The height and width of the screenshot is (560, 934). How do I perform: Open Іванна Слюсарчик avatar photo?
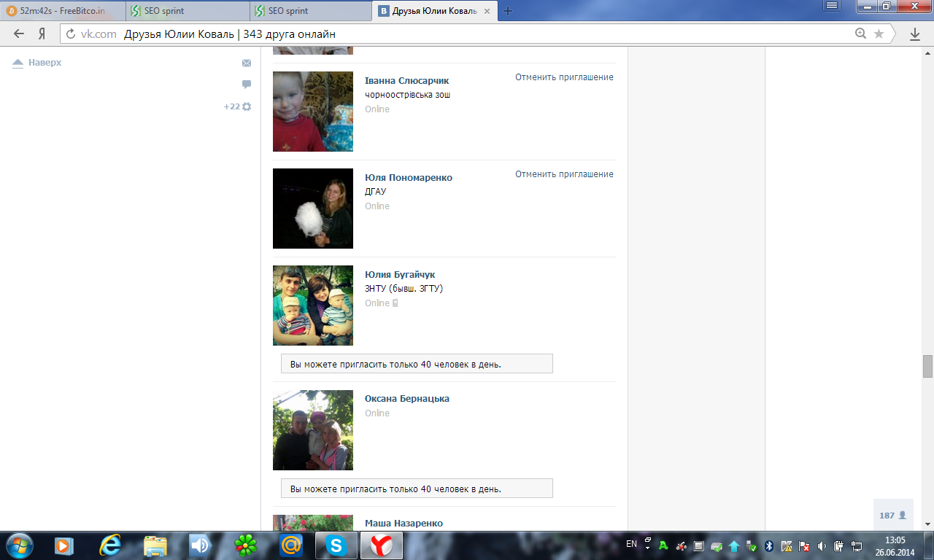pyautogui.click(x=313, y=112)
